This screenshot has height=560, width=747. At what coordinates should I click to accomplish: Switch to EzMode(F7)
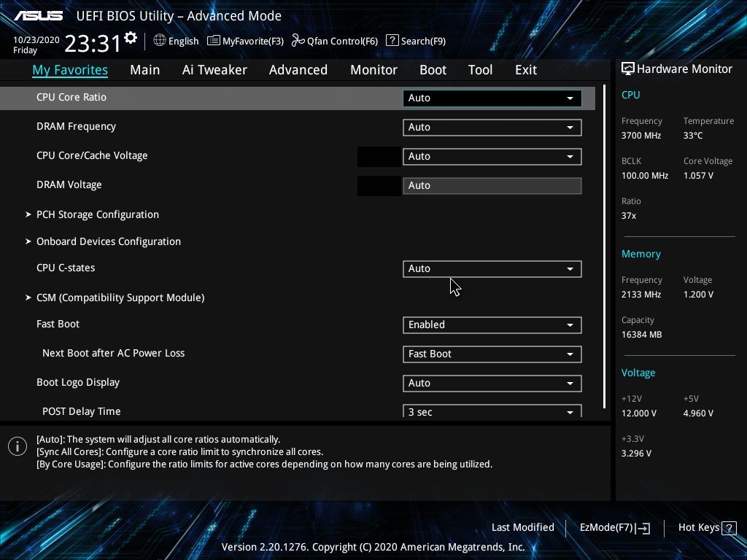click(x=615, y=528)
